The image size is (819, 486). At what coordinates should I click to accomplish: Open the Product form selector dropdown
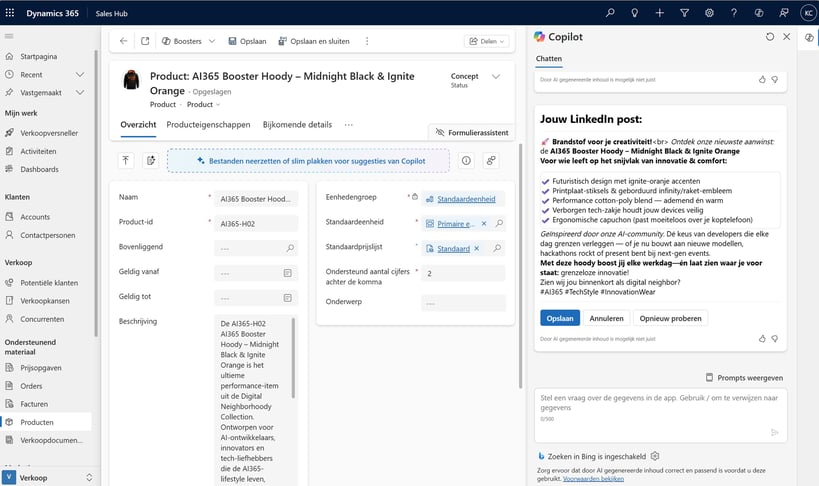pyautogui.click(x=204, y=105)
